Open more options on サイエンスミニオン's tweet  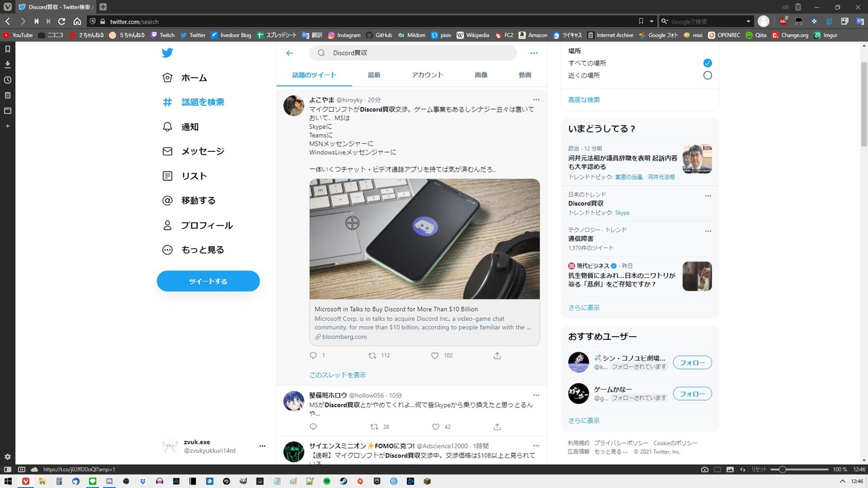pyautogui.click(x=536, y=445)
